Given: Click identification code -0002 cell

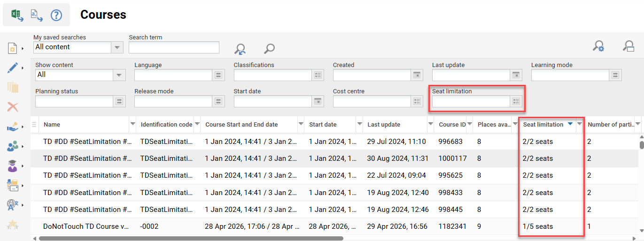Looking at the screenshot, I should (x=149, y=226).
